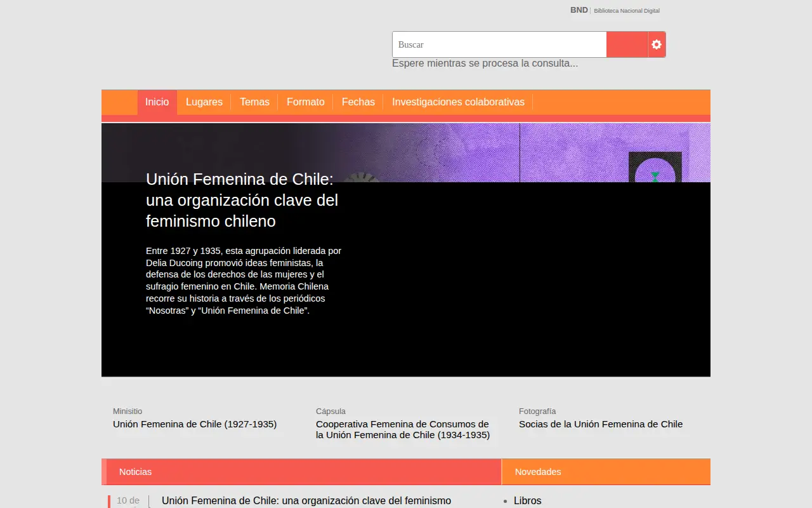Viewport: 812px width, 508px height.
Task: Open cápsula Cooperativa Femenina de Consumos
Action: tap(403, 429)
